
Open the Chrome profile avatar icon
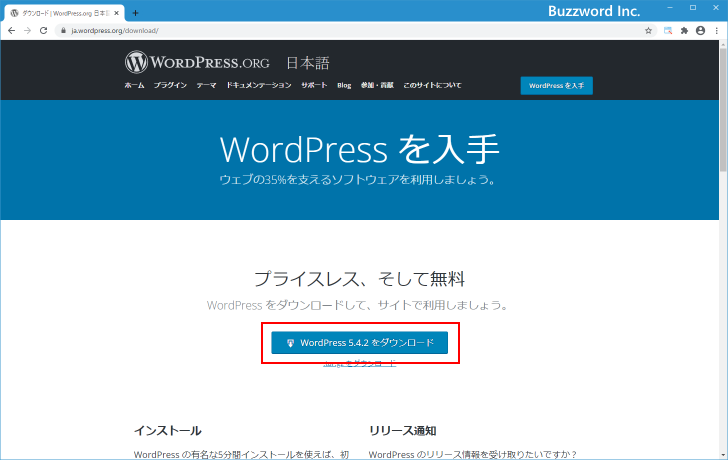coord(700,31)
